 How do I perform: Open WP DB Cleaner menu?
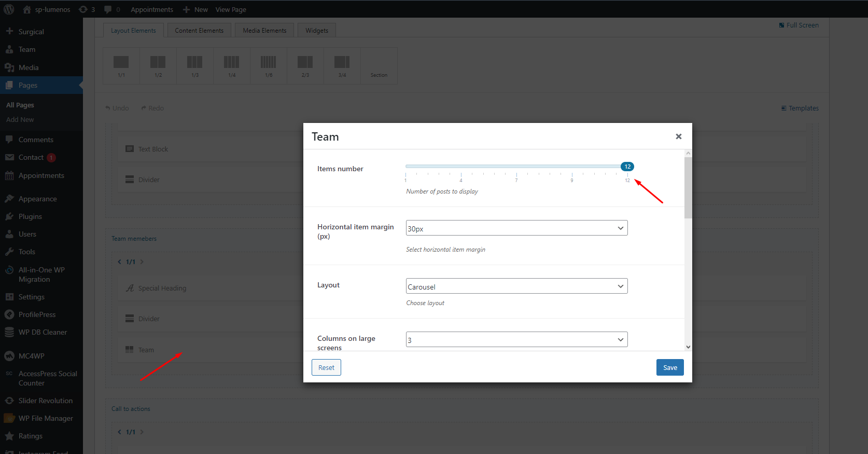tap(41, 332)
